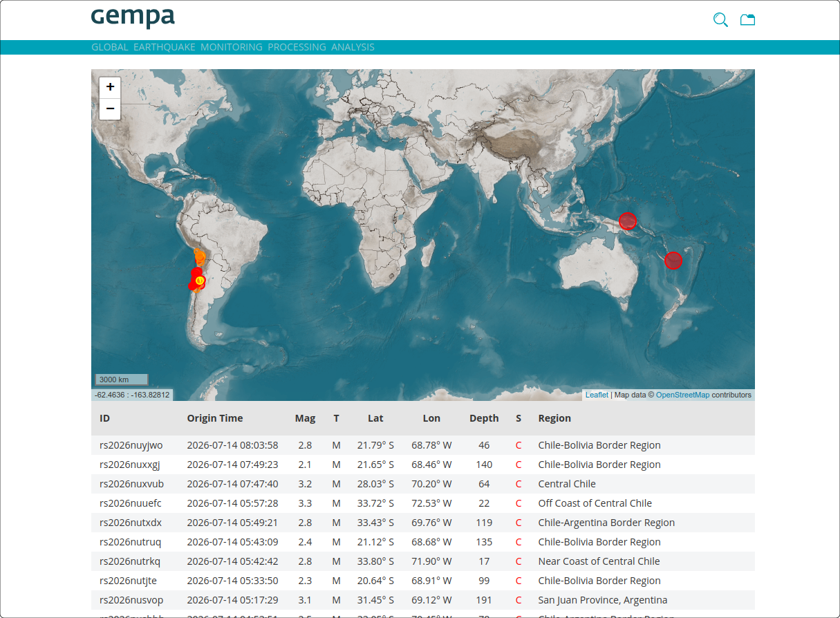
Task: Select the orange earthquake cluster in northern Chile
Action: [199, 257]
